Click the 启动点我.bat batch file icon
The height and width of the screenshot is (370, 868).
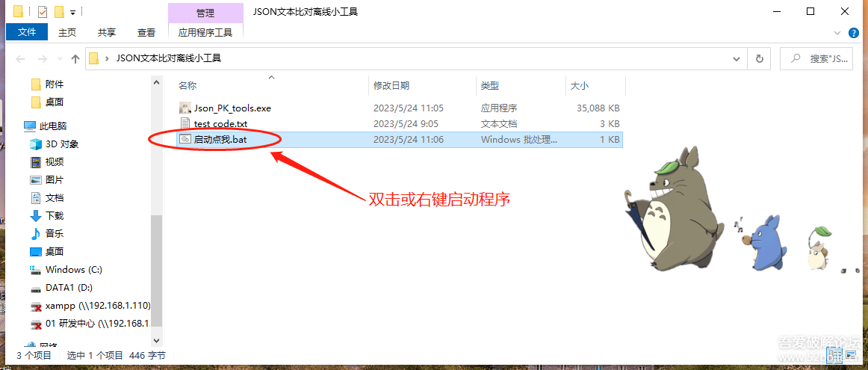pyautogui.click(x=185, y=140)
